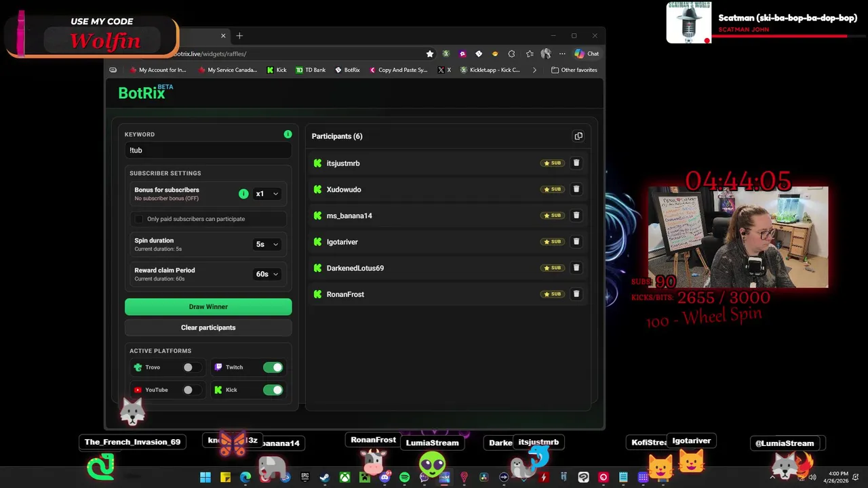The image size is (868, 488).
Task: Click keyword info icon
Action: [x=288, y=134]
